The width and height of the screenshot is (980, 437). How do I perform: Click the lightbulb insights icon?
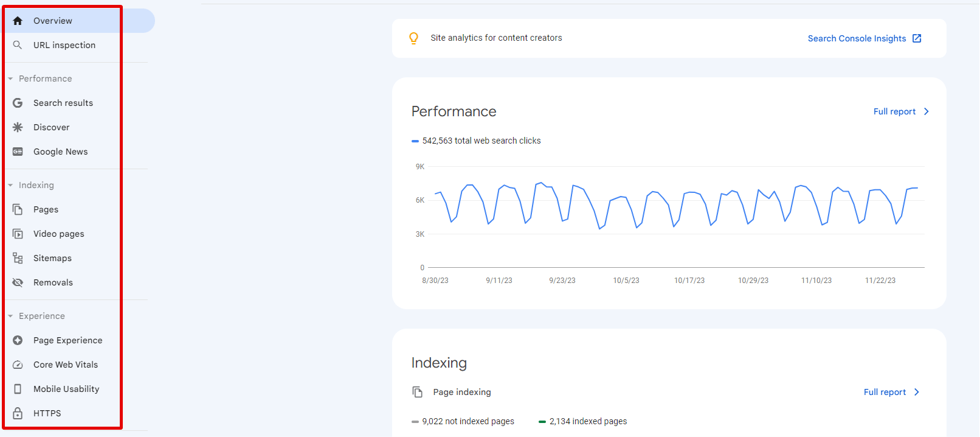[414, 38]
